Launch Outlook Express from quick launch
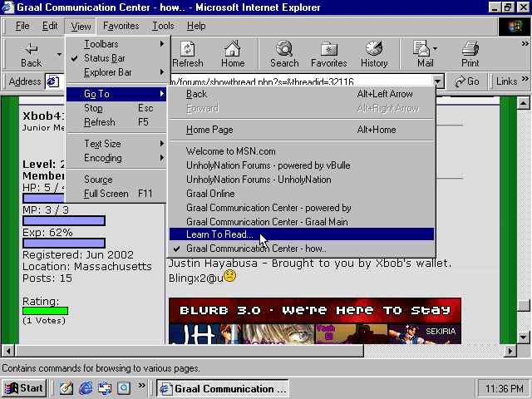Image resolution: width=532 pixels, height=399 pixels. (x=105, y=388)
